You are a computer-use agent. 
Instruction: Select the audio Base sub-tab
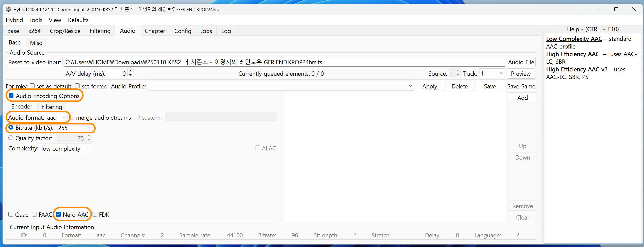pyautogui.click(x=15, y=42)
